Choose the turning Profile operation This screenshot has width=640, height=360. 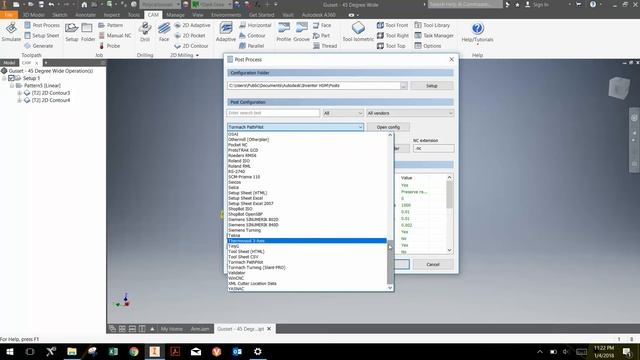coord(284,32)
